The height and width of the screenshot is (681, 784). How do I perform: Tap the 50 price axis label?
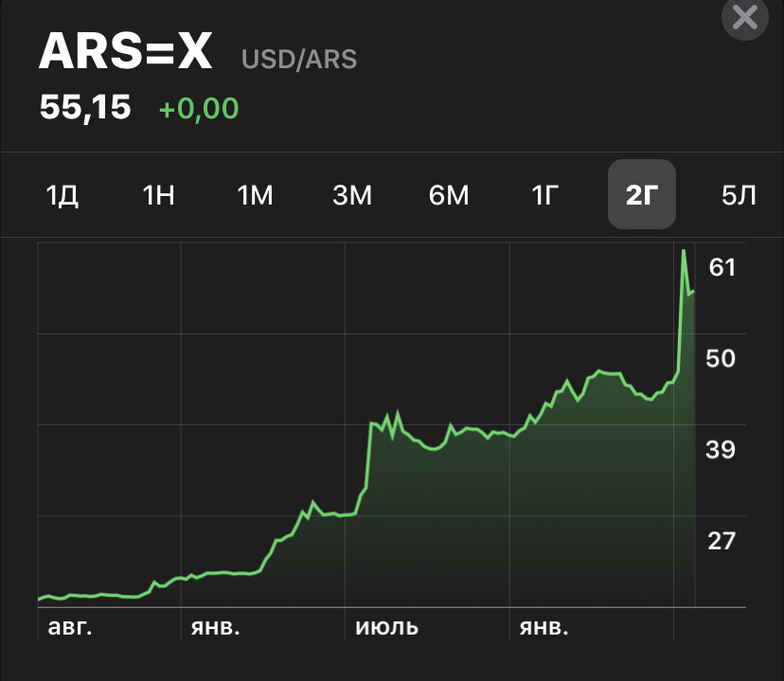click(721, 359)
